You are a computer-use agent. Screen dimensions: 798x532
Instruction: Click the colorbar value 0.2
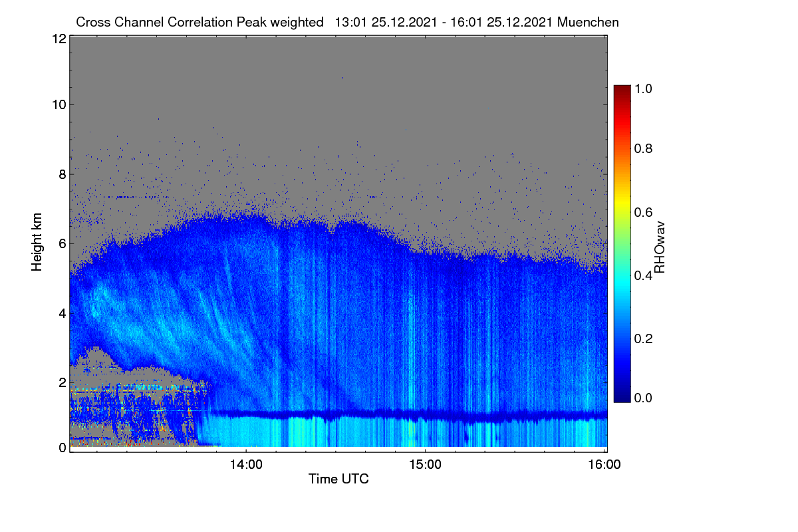[644, 338]
